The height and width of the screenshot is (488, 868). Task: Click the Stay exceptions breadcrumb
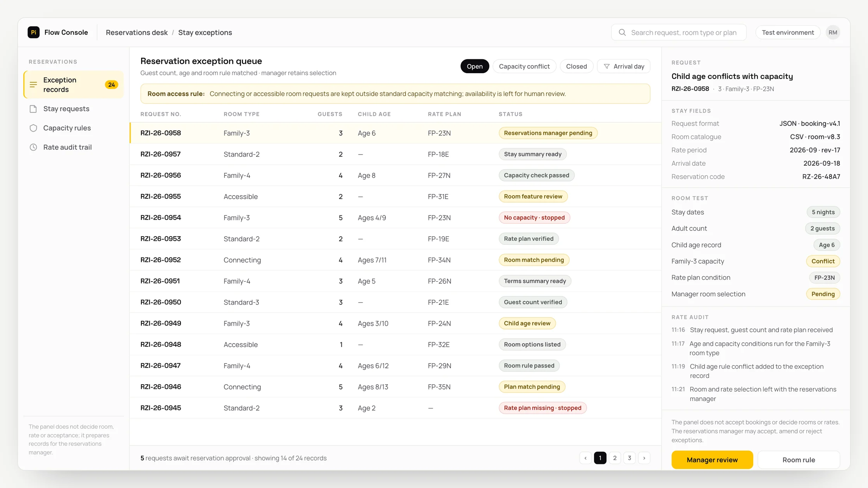pos(205,33)
